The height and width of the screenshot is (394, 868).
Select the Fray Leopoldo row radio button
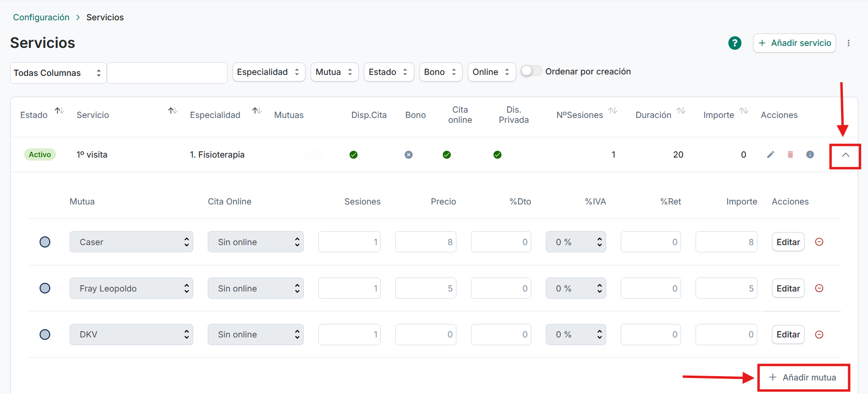tap(45, 288)
